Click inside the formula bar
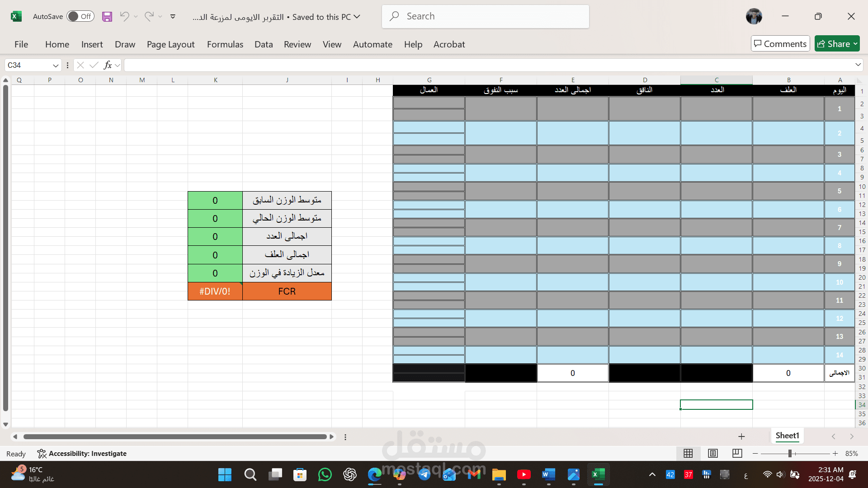 [x=488, y=65]
